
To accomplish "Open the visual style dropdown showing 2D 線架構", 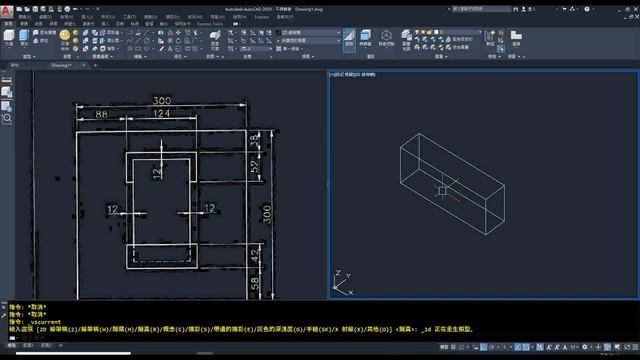I will click(x=309, y=32).
